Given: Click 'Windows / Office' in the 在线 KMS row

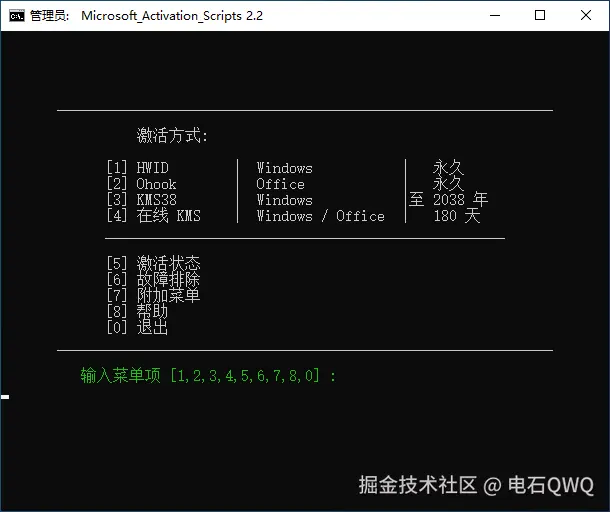Looking at the screenshot, I should pos(321,216).
